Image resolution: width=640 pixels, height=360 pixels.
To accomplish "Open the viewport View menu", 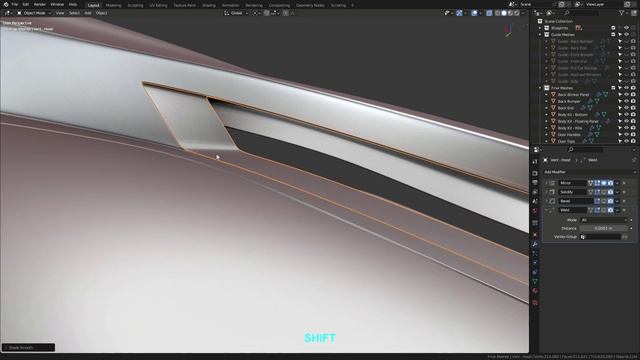I will pyautogui.click(x=60, y=13).
